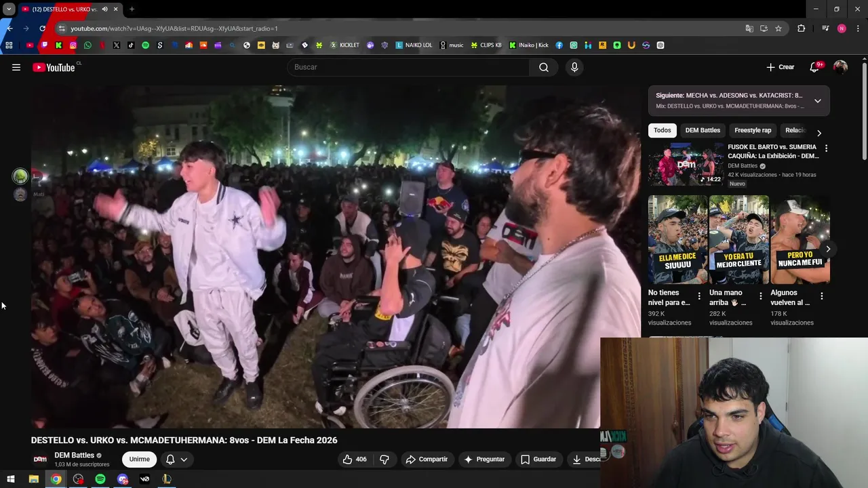Open the Twitch bookmark in bookmarks bar
The image size is (868, 488).
tap(44, 45)
